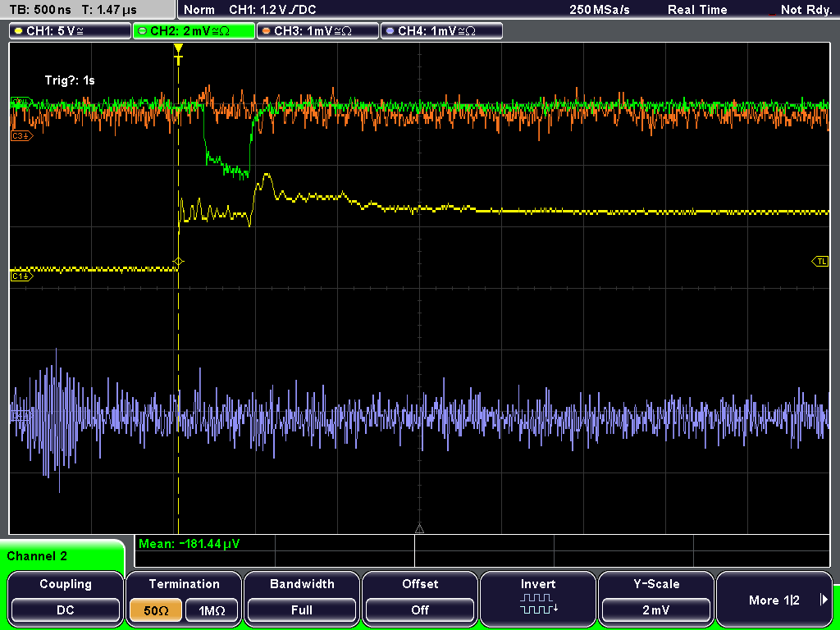Viewport: 840px width, 630px height.
Task: Click the Real Time acquisition label
Action: (x=697, y=10)
